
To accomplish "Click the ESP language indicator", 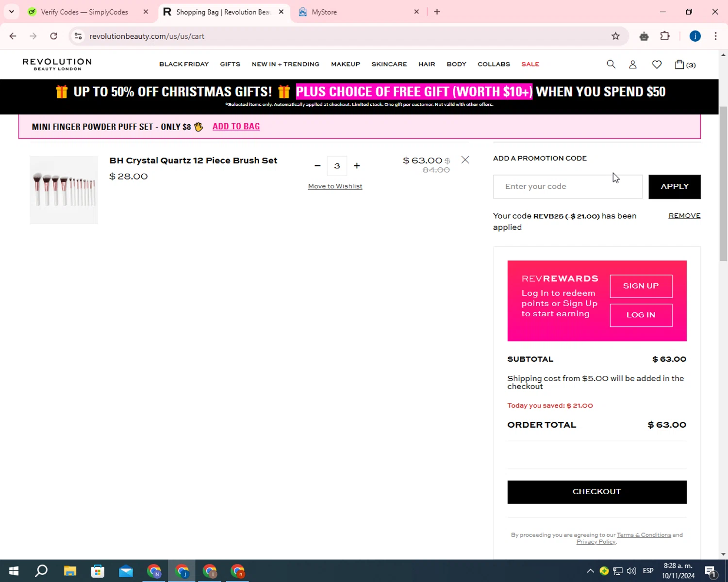I will pyautogui.click(x=648, y=571).
